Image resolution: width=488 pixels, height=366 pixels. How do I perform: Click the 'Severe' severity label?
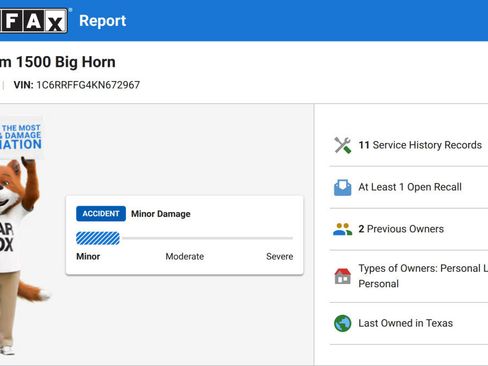[x=280, y=256]
